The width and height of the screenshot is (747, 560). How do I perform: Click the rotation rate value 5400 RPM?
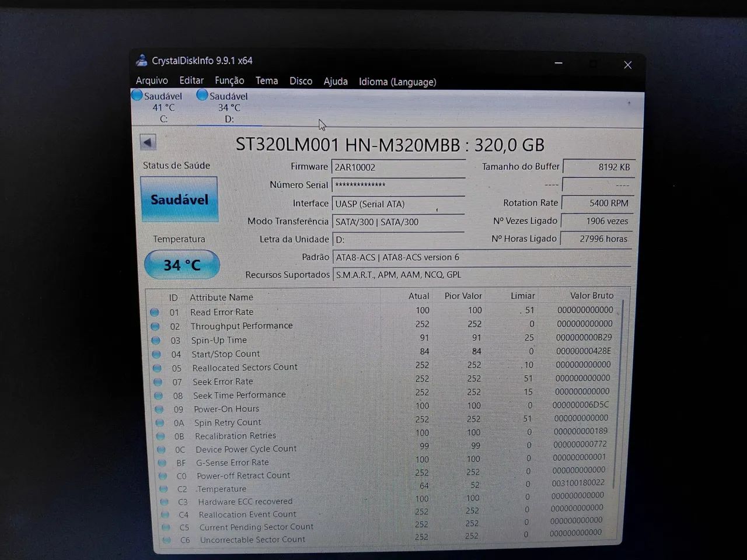pyautogui.click(x=598, y=203)
